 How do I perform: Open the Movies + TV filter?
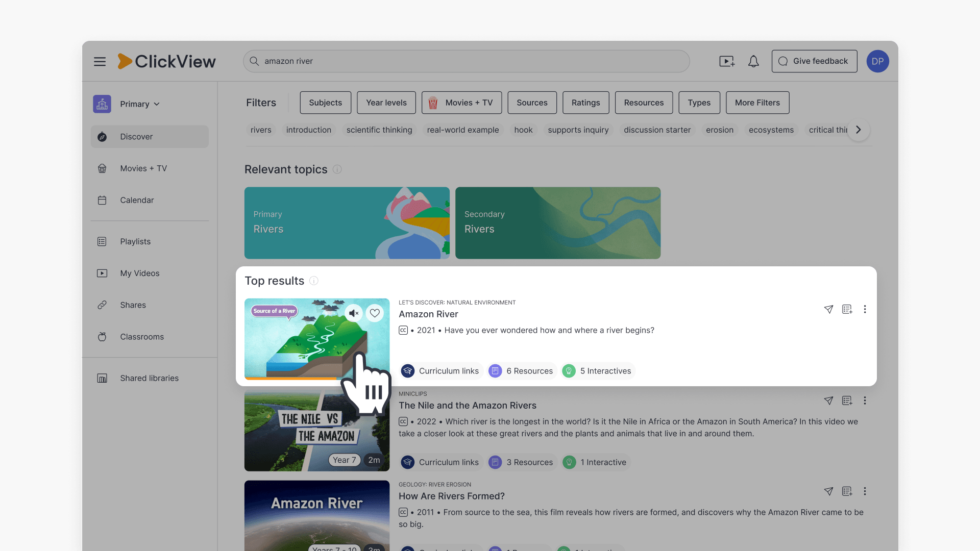[x=461, y=103]
